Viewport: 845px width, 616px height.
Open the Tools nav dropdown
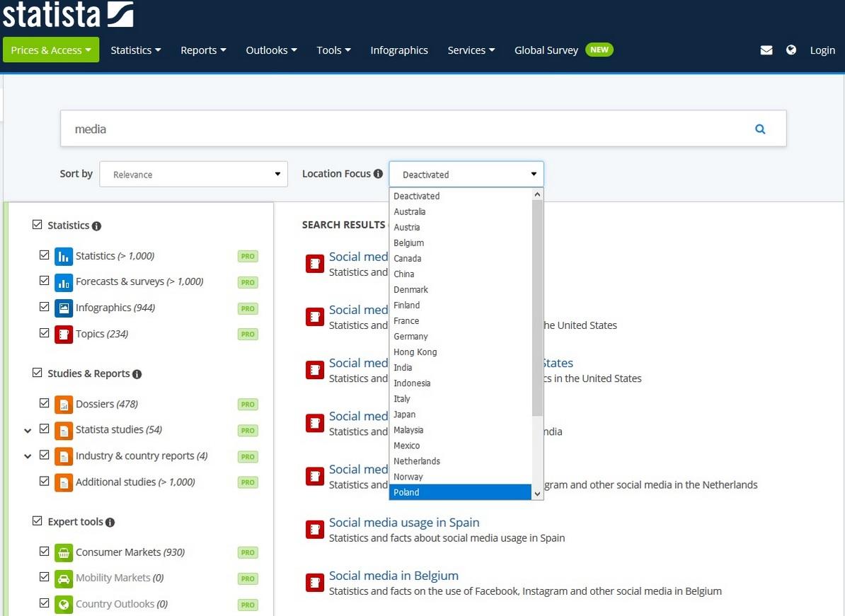click(333, 50)
